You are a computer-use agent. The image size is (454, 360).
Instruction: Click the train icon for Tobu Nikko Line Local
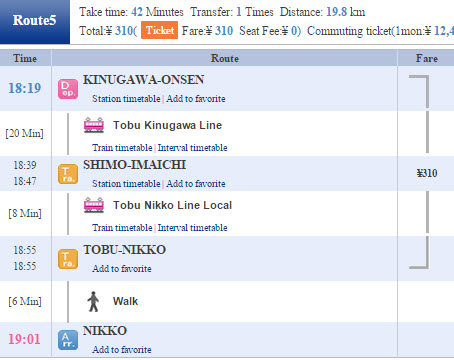[x=94, y=205]
